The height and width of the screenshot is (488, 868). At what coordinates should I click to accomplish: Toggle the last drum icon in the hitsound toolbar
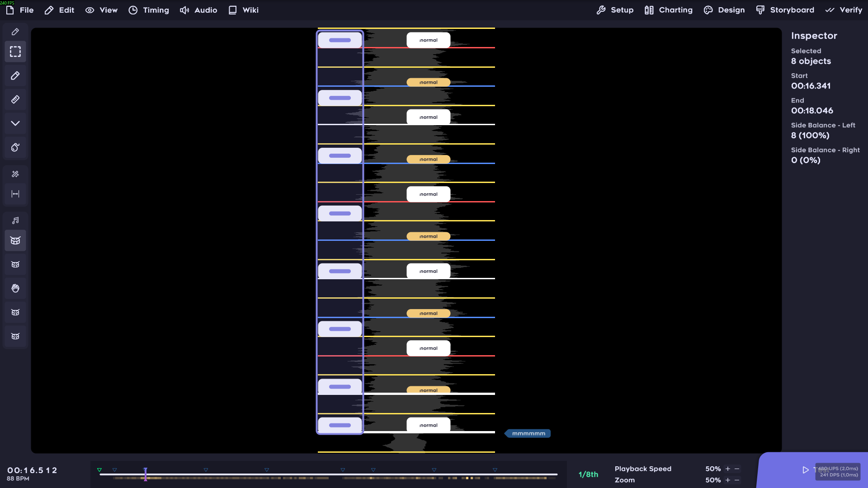[x=15, y=336]
